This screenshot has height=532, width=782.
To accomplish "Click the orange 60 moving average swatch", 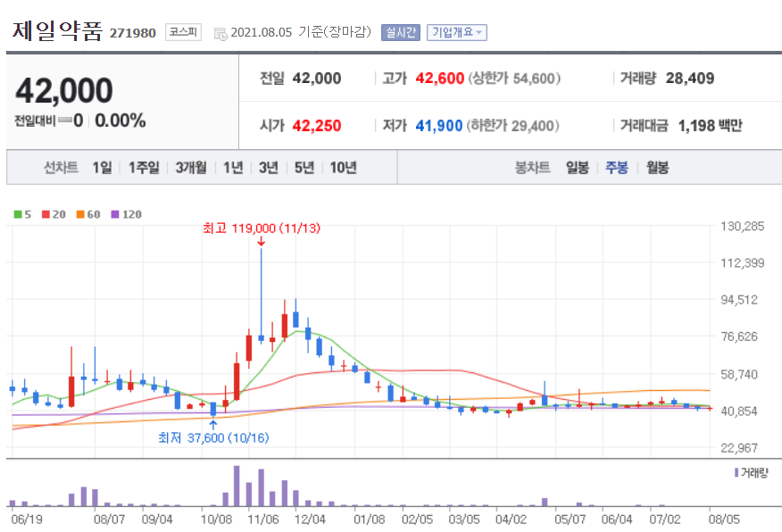I will click(80, 214).
